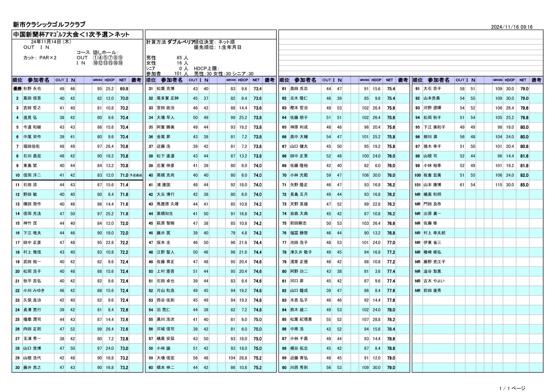This screenshot has width=555, height=392.
Task: Click the name 山本貴美 at rank 92
Action: tap(432, 98)
